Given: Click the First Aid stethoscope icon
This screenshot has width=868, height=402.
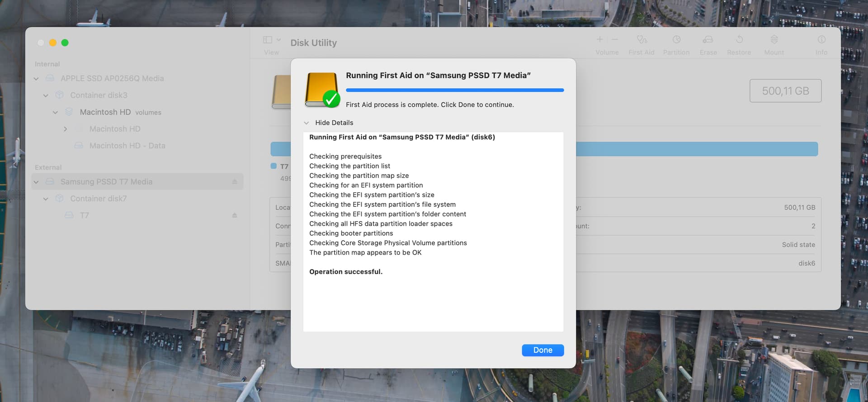Looking at the screenshot, I should tap(642, 40).
